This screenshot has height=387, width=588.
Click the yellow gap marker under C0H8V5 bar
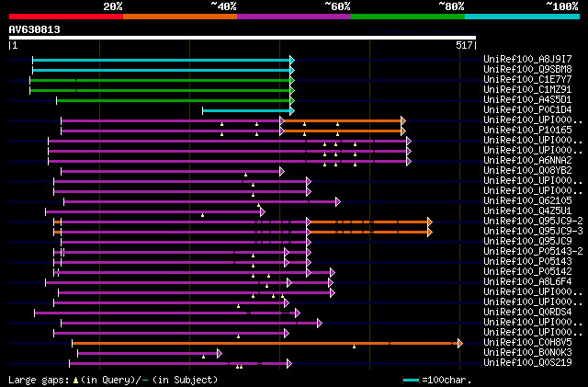tap(354, 347)
